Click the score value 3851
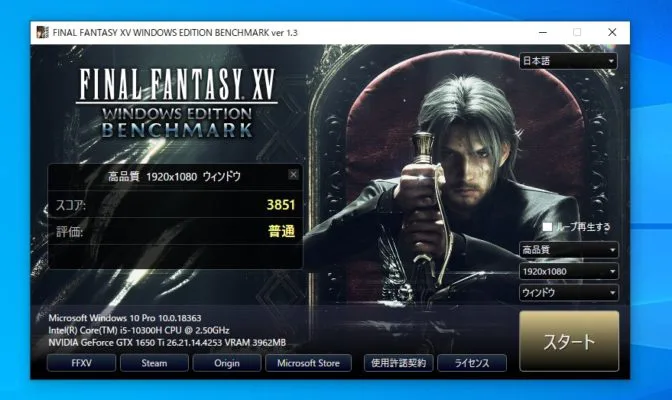The image size is (672, 400). pos(281,205)
